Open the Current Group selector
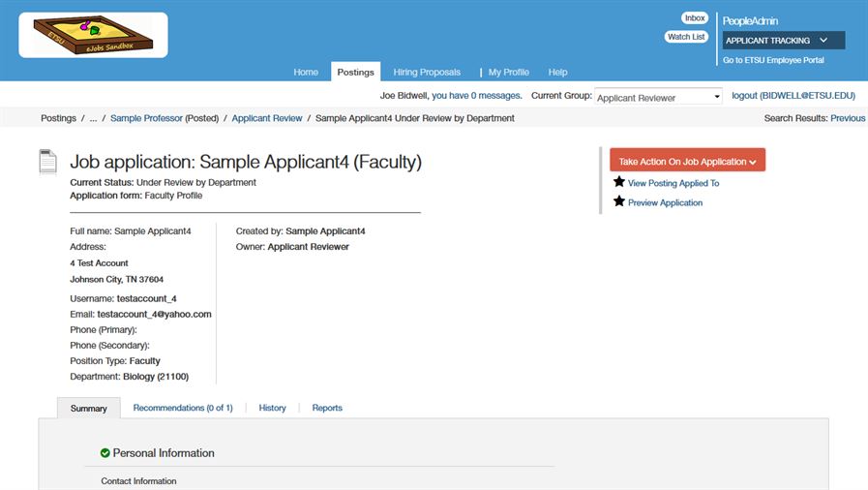This screenshot has height=490, width=868. click(658, 97)
